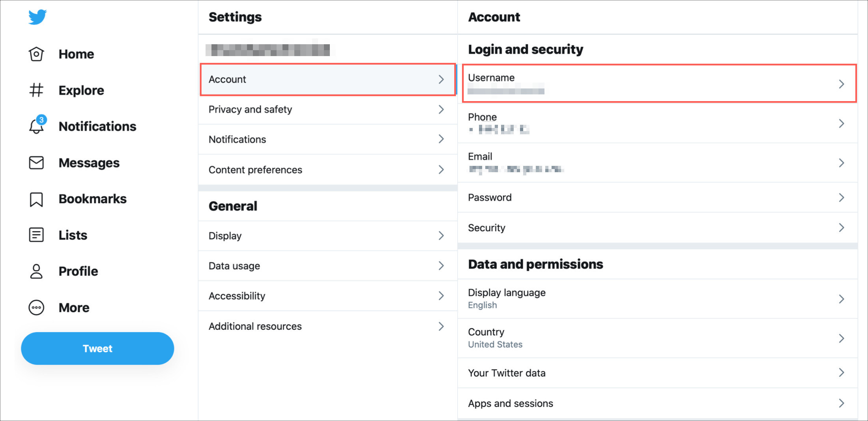Expand Display language chevron arrow

click(x=841, y=299)
